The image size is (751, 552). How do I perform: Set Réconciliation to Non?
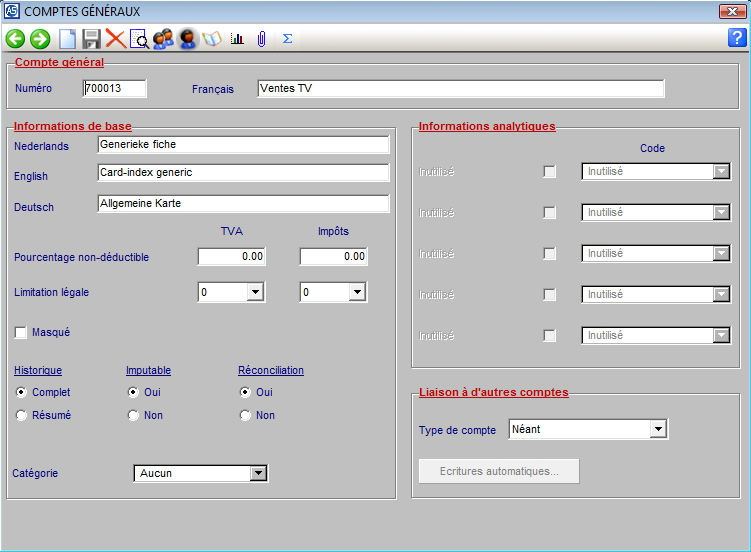(245, 415)
